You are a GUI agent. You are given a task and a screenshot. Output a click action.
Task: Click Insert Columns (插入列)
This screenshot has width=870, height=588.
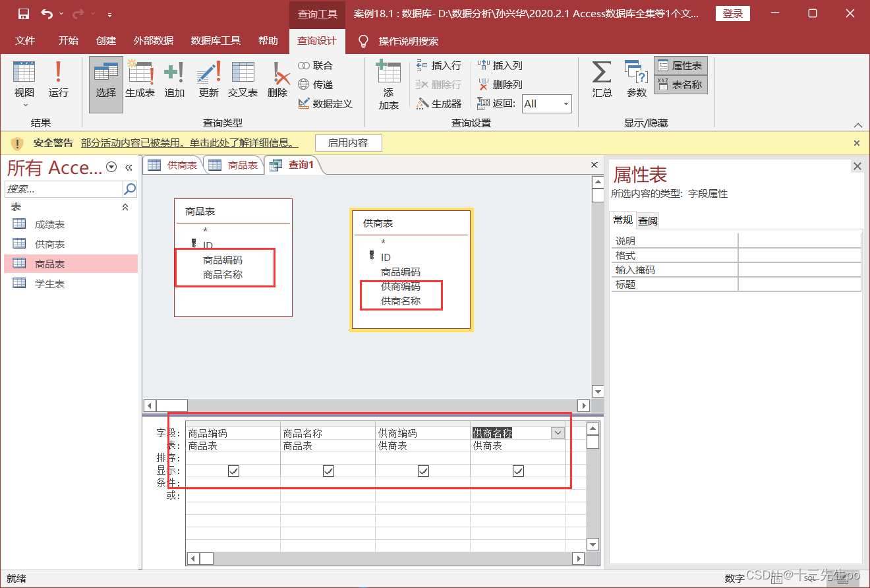pyautogui.click(x=500, y=66)
